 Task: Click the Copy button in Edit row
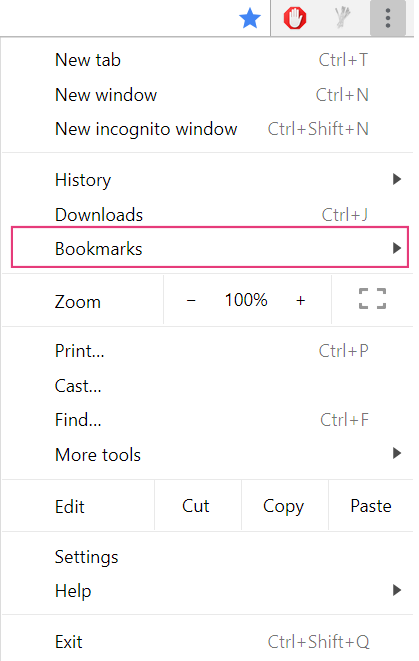284,506
